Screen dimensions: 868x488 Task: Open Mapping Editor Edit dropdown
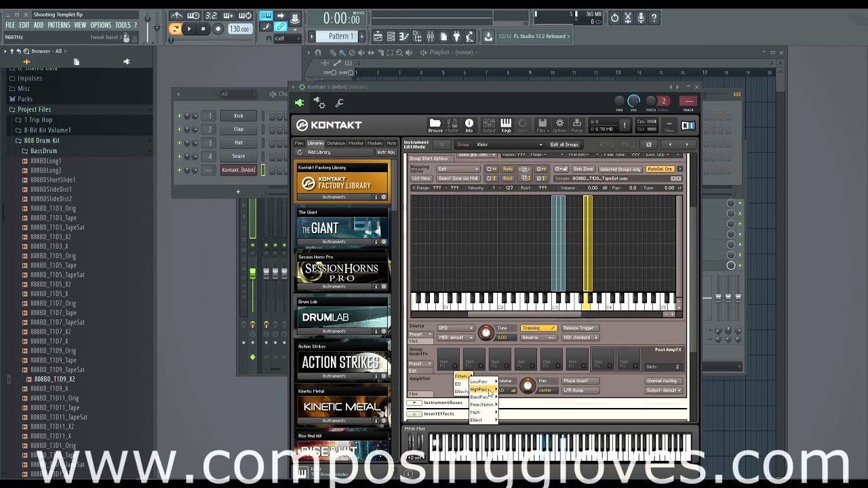(458, 169)
